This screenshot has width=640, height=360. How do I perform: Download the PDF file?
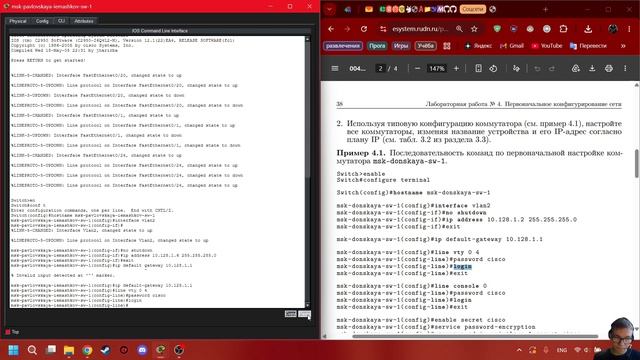click(x=592, y=69)
